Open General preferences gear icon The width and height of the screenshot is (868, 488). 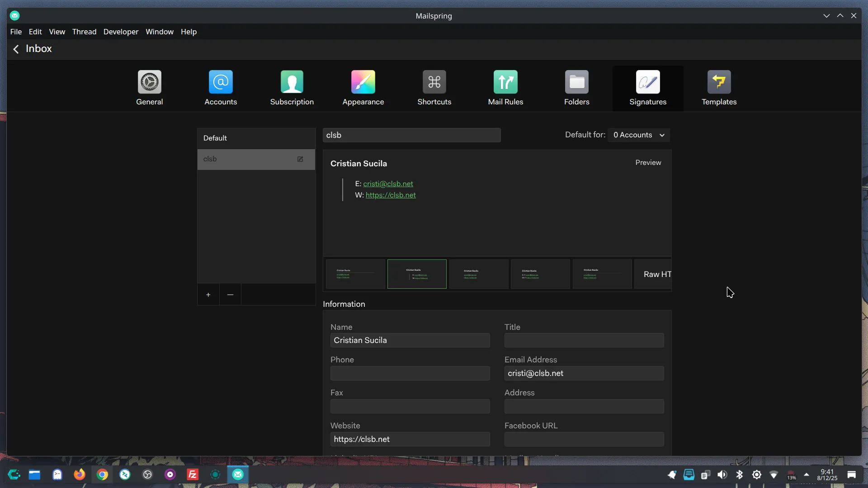tap(149, 82)
